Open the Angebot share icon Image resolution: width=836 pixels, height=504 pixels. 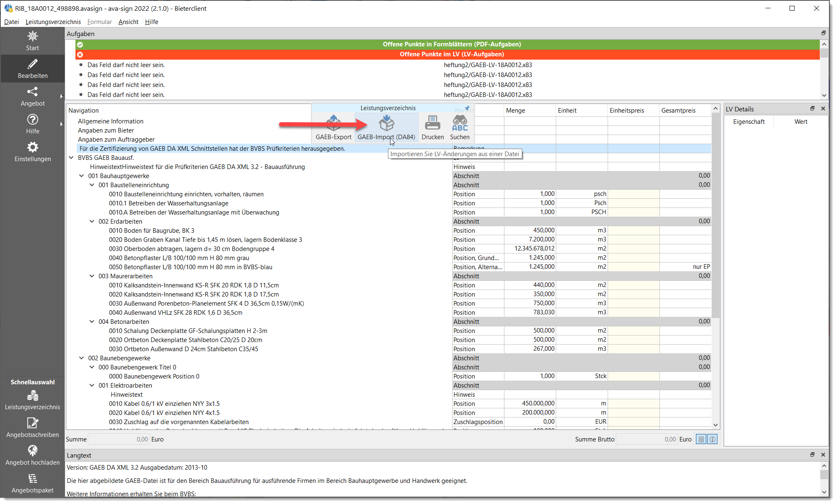coord(32,92)
